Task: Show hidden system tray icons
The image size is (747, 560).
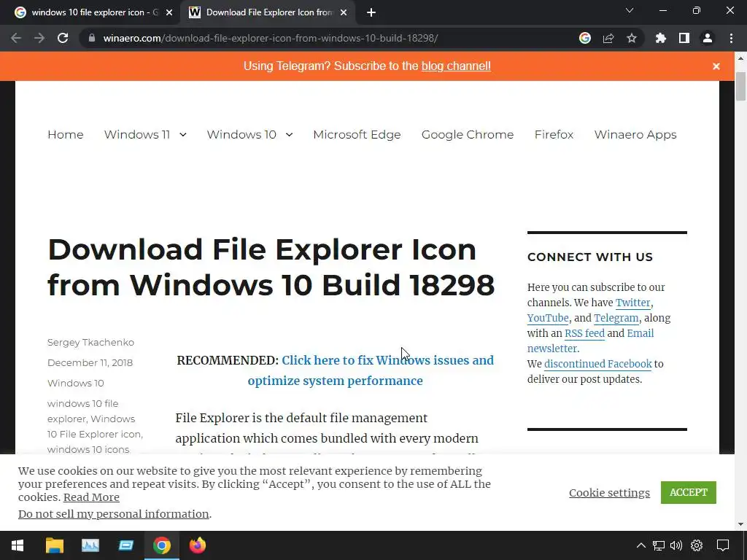Action: pyautogui.click(x=641, y=545)
